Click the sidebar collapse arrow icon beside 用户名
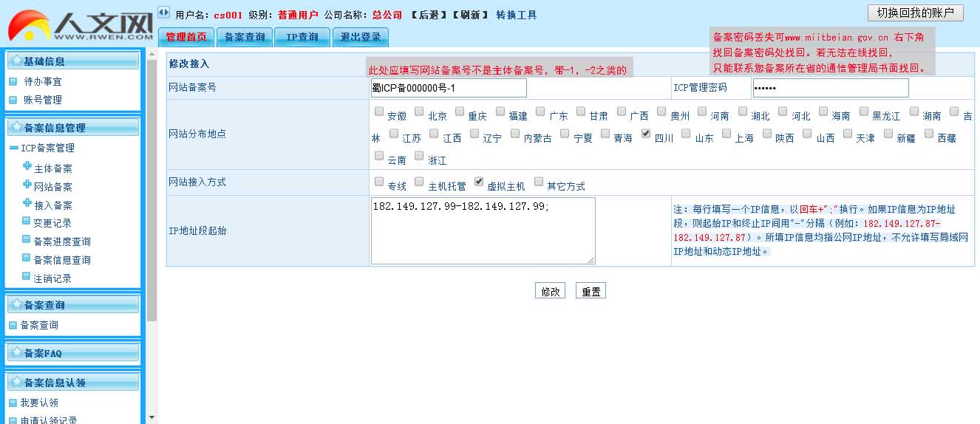 163,13
